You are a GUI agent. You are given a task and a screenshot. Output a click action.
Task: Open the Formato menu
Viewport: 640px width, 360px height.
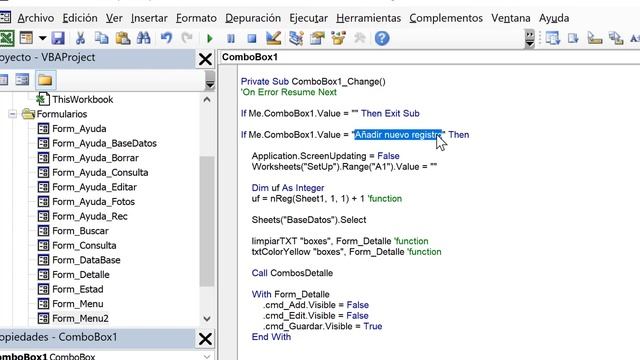coord(196,18)
